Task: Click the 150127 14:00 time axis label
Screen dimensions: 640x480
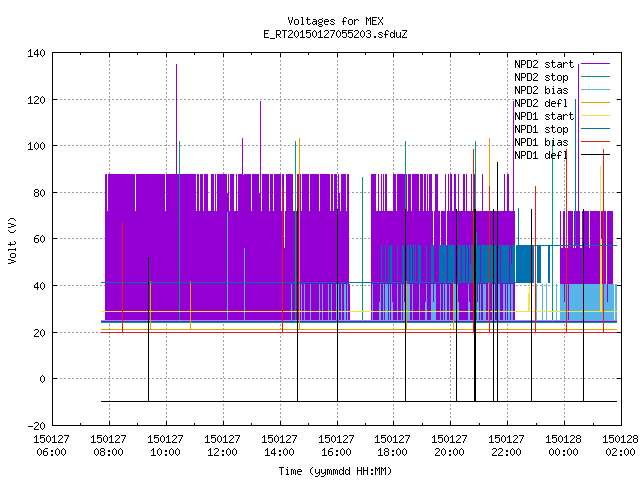Action: pos(280,446)
